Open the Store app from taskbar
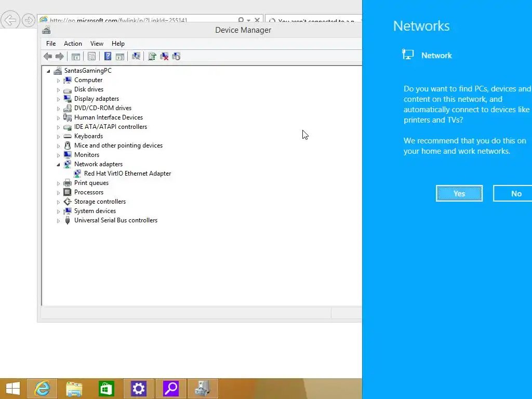 point(106,389)
